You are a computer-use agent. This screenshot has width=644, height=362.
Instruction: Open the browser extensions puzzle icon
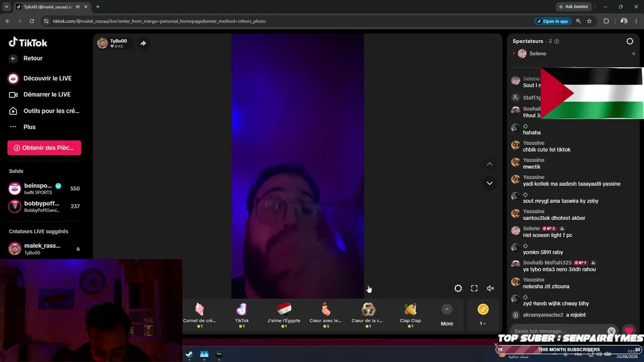[606, 21]
